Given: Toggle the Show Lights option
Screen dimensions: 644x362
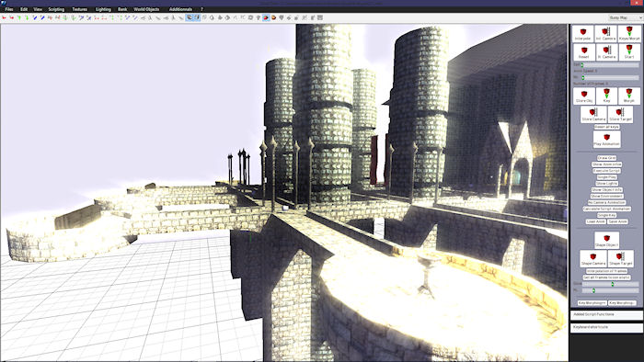Looking at the screenshot, I should click(x=606, y=183).
